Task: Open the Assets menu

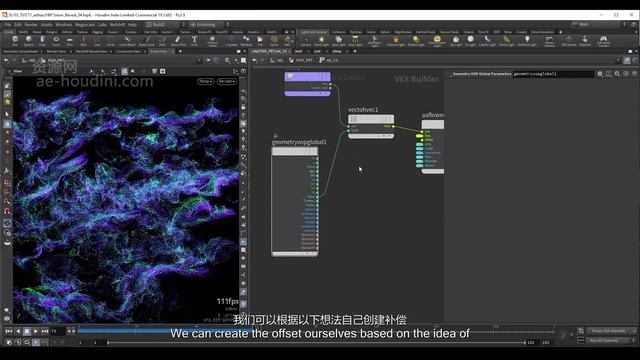Action: (47, 24)
